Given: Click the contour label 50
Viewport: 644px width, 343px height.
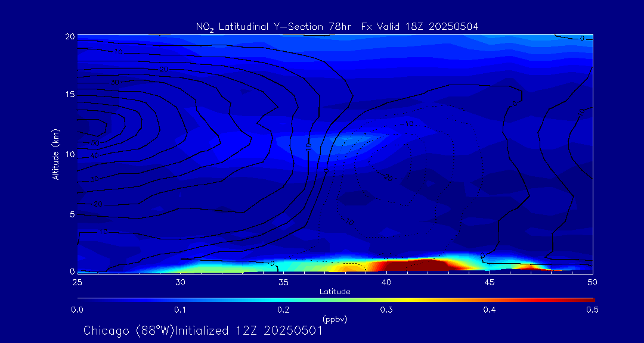Looking at the screenshot, I should (x=95, y=143).
